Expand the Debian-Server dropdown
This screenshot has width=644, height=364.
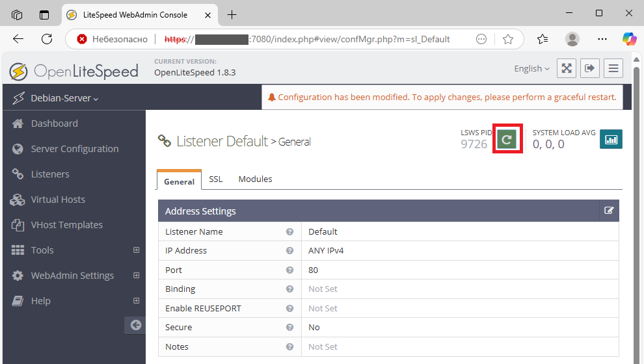pyautogui.click(x=64, y=98)
